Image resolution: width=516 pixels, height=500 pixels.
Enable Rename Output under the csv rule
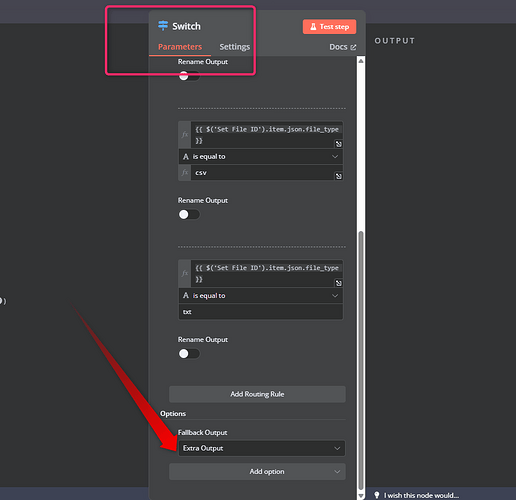[189, 214]
